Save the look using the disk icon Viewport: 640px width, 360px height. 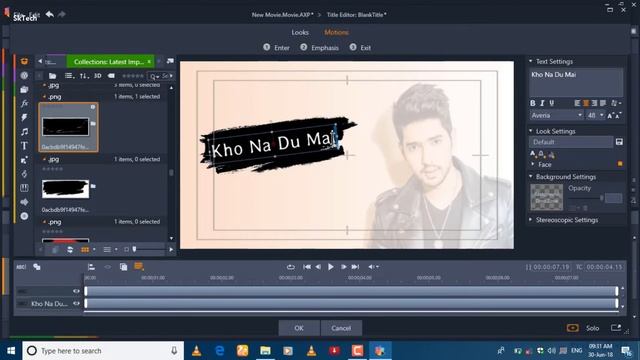tap(619, 142)
